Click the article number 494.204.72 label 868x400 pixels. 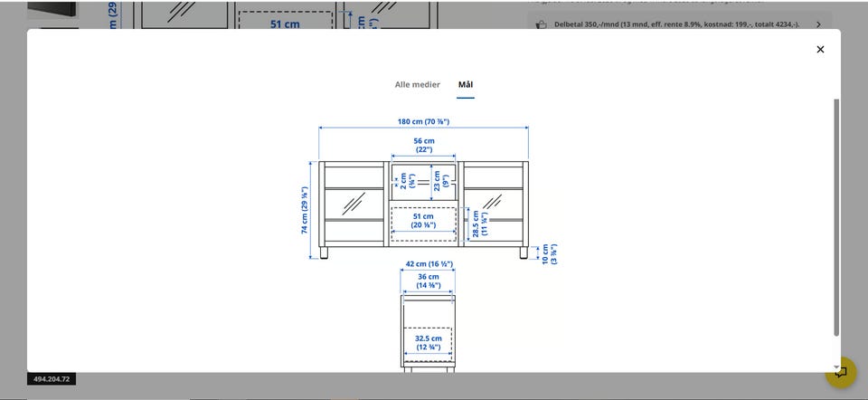(52, 379)
